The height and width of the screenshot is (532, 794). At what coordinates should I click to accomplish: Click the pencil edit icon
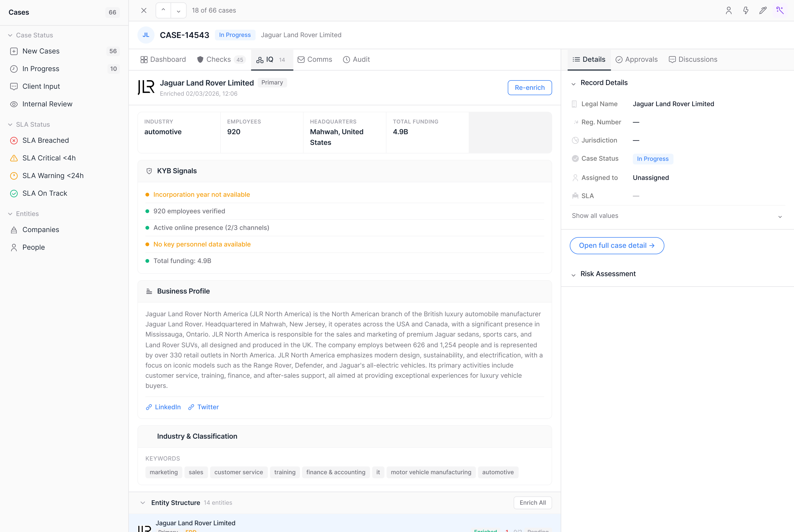[x=763, y=10]
